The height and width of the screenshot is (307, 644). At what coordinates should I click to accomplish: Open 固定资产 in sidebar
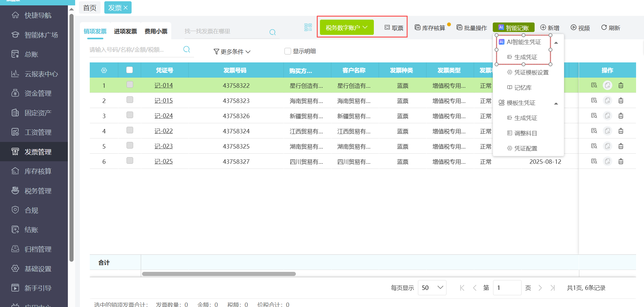point(34,113)
